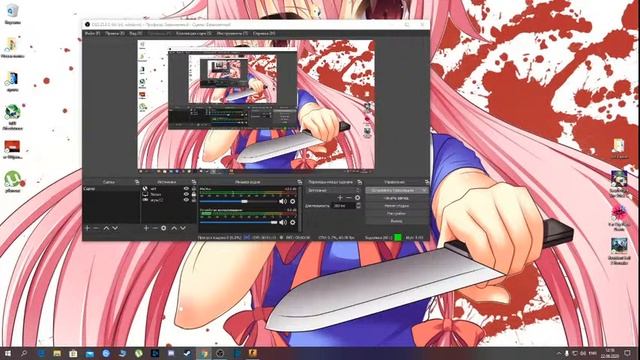This screenshot has width=640, height=360.
Task: Click the transition duration field
Action: (344, 206)
